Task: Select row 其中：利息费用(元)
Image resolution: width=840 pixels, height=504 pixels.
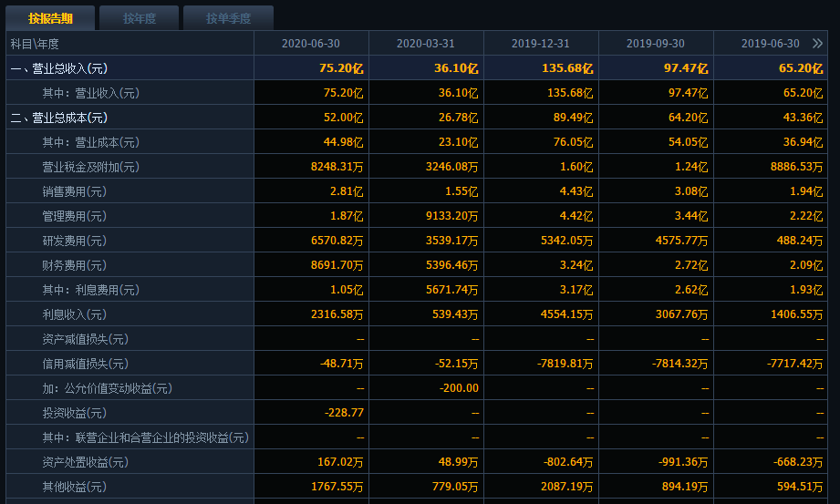Action: click(417, 290)
